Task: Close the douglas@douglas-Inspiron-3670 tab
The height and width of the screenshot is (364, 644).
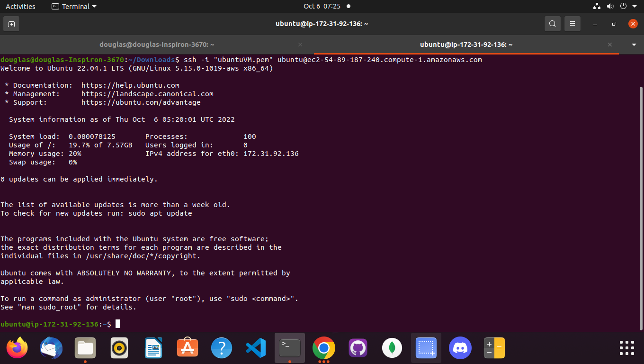Action: tap(300, 44)
